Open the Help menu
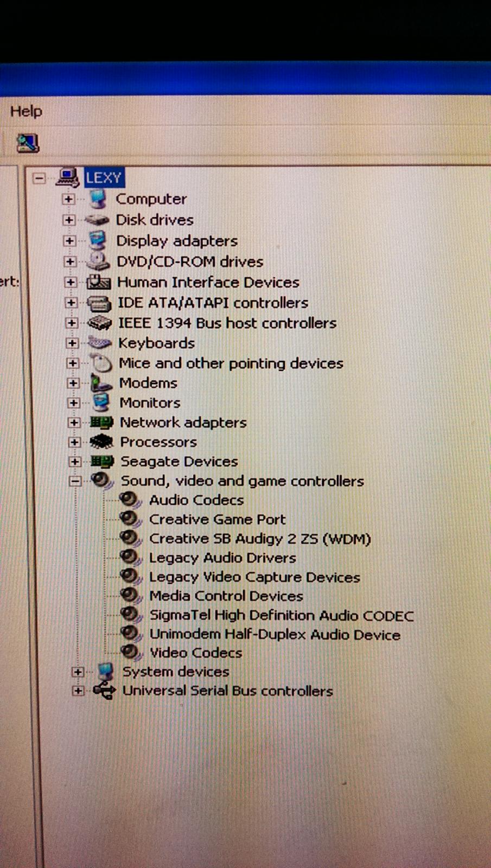The height and width of the screenshot is (868, 491). coord(25,111)
